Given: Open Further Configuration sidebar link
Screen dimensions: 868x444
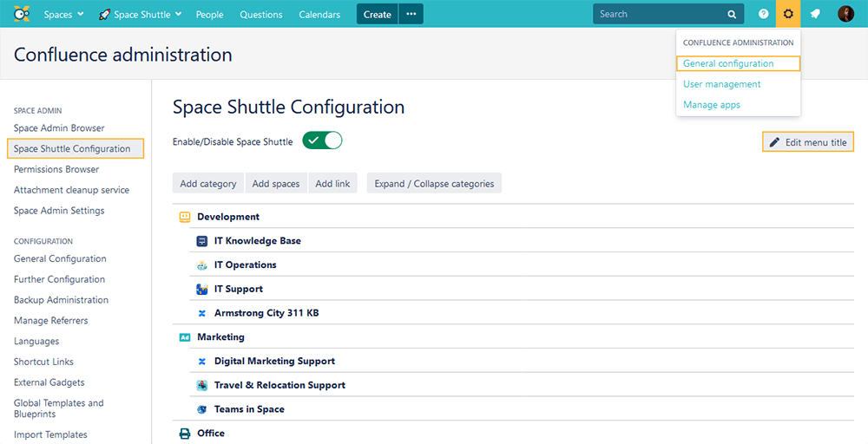Looking at the screenshot, I should (x=59, y=279).
